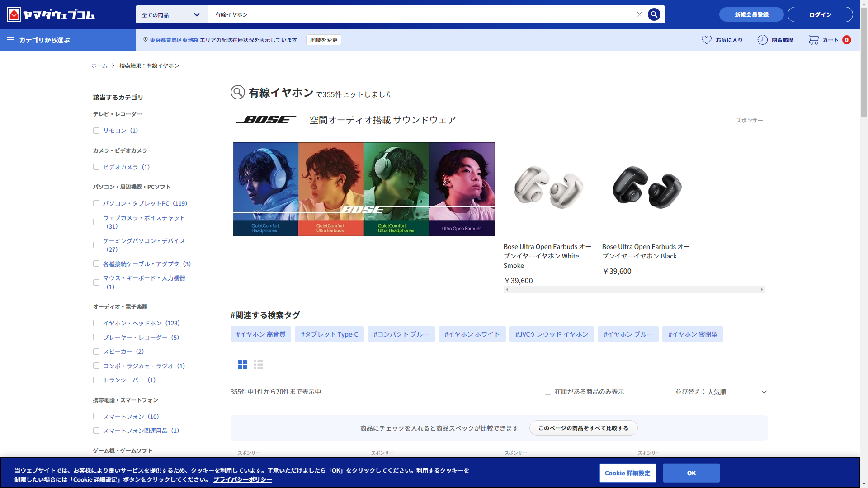Open the 全ての商品 category dropdown
The height and width of the screenshot is (488, 868).
(171, 14)
